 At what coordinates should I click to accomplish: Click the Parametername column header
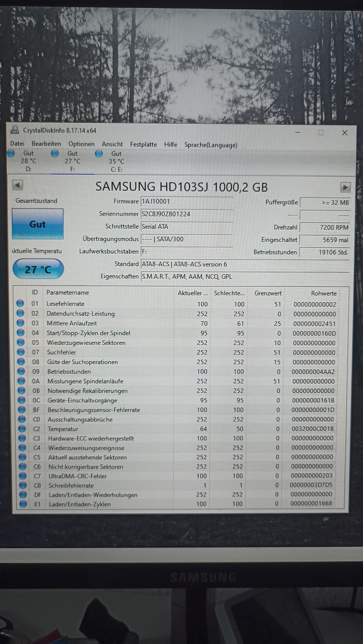68,292
